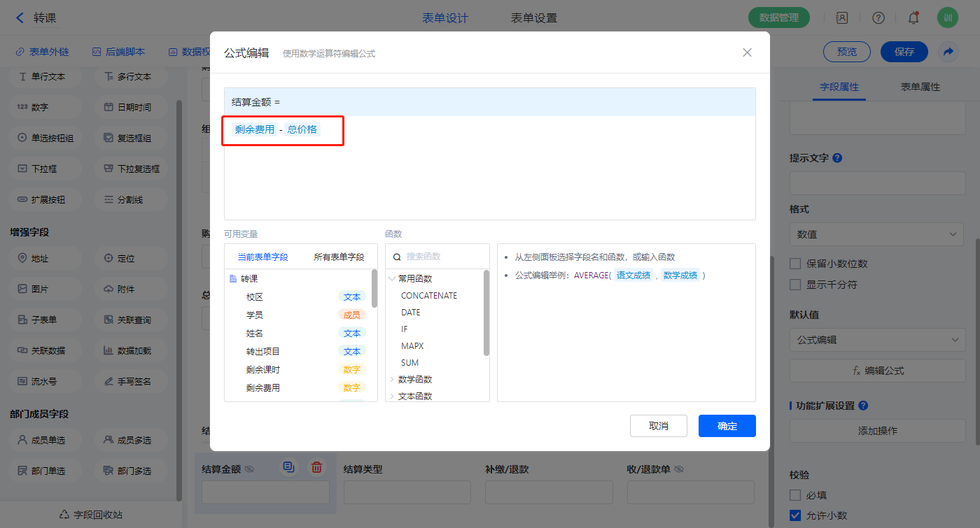Toggle 显示千分符 checkbox
The height and width of the screenshot is (528, 980).
coord(795,285)
